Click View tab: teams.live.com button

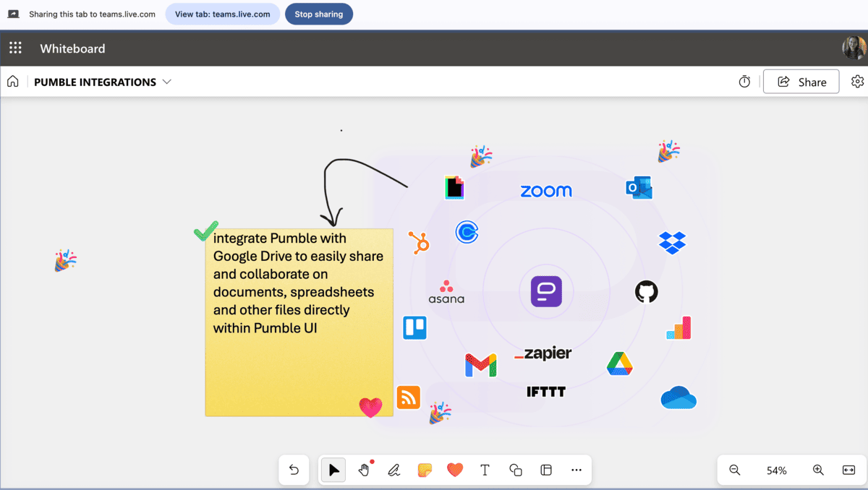click(x=223, y=14)
